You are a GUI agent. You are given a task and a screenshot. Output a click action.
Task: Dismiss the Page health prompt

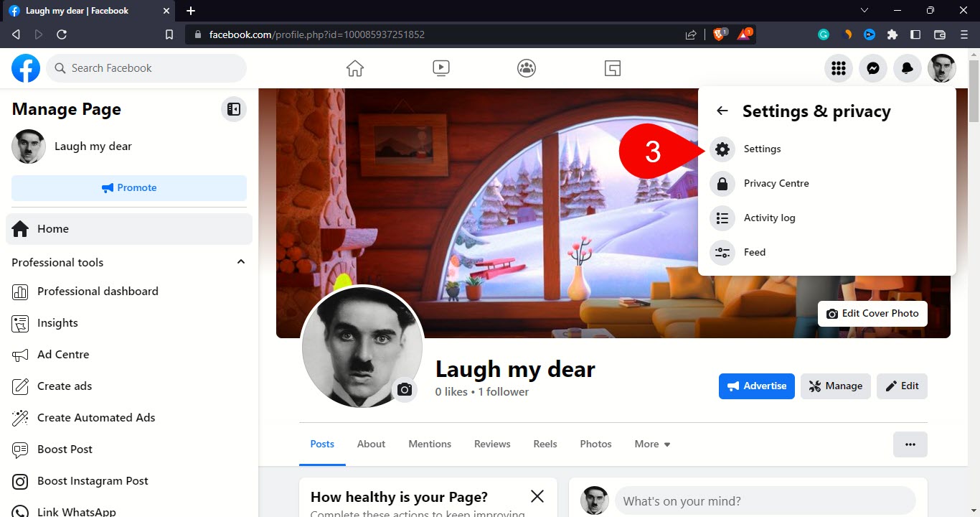tap(537, 496)
